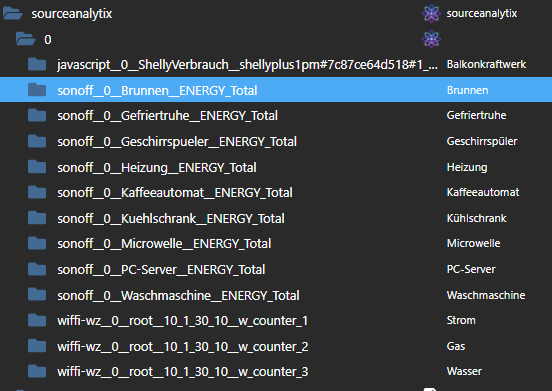Click the Microwelle name cell
The image size is (552, 391).
473,244
